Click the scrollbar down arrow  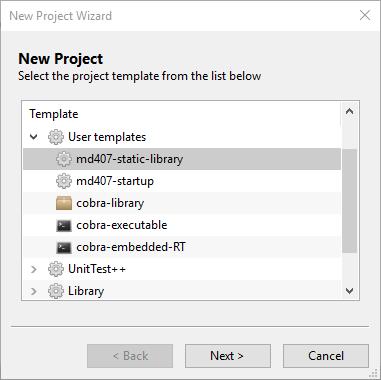(350, 291)
